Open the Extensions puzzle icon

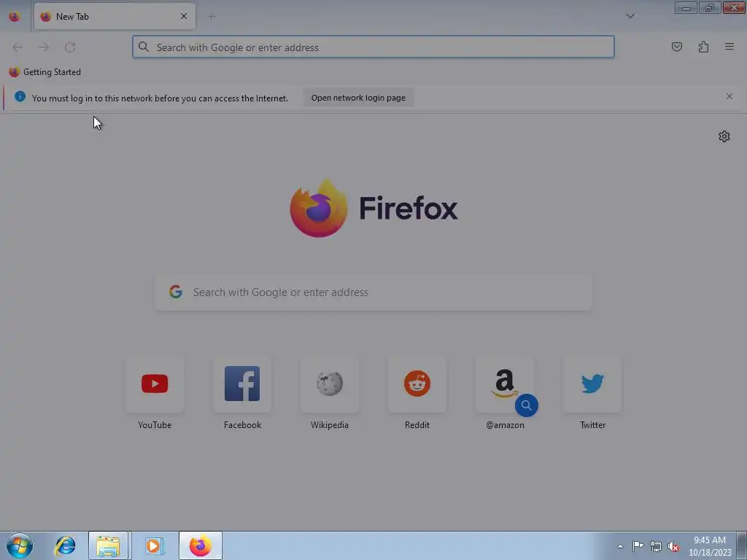click(703, 47)
